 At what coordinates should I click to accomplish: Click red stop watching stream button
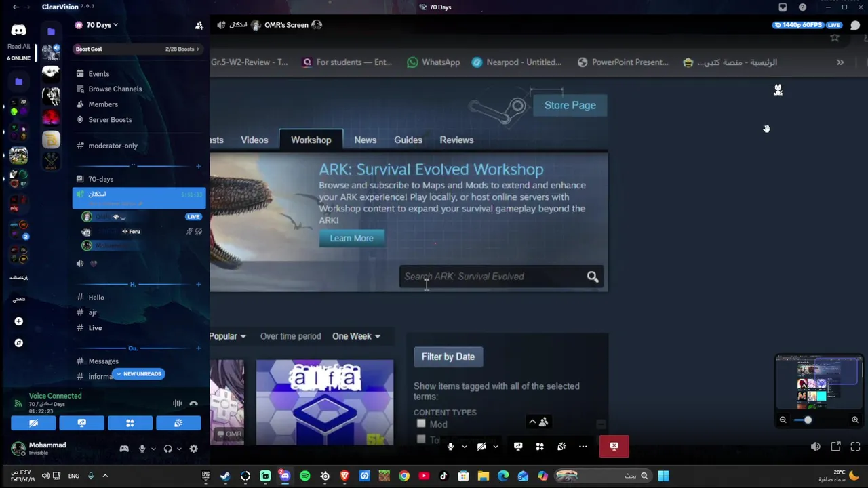614,447
